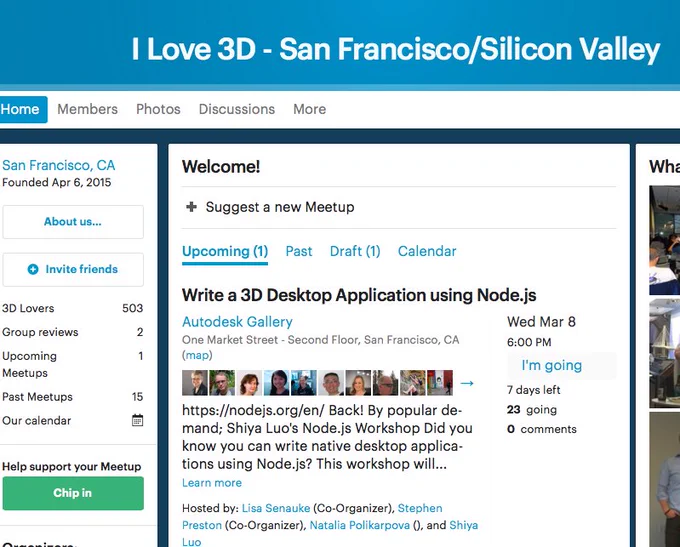Click the first attendee photo thumbnail
Screen dimensions: 680x547
pyautogui.click(x=195, y=383)
